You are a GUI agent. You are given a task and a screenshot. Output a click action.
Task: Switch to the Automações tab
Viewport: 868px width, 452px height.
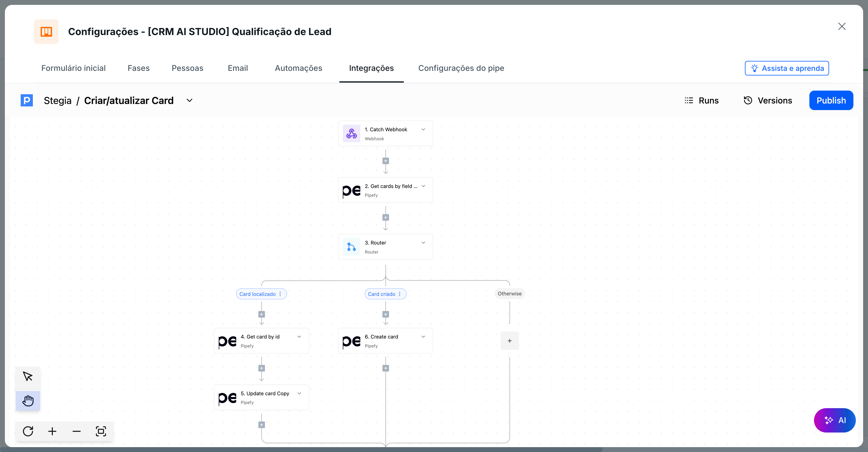[x=298, y=68]
